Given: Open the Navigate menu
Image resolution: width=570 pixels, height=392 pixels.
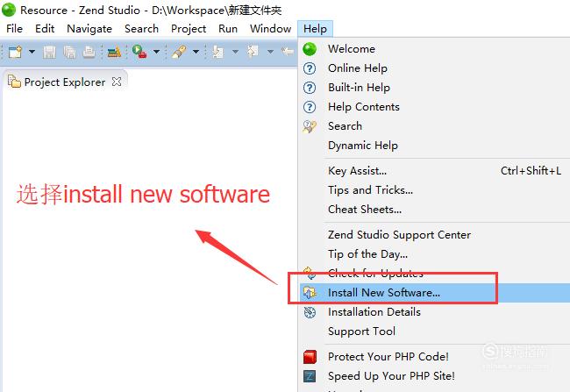Looking at the screenshot, I should [x=89, y=29].
